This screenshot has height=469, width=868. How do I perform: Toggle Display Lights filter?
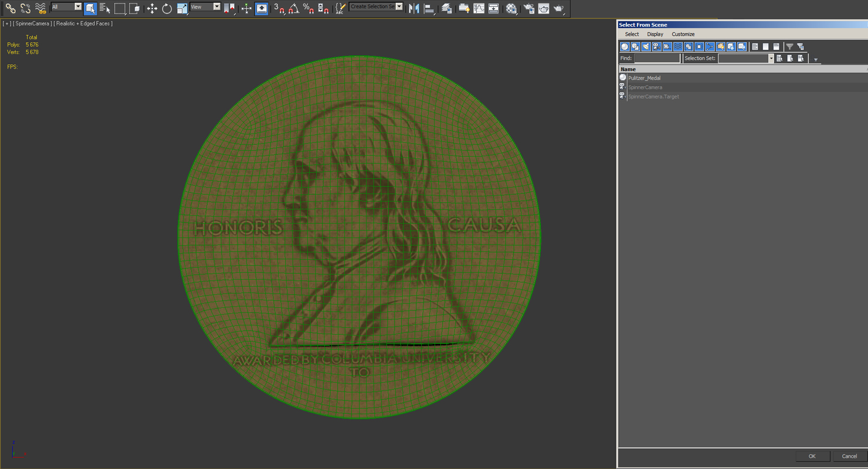[646, 46]
